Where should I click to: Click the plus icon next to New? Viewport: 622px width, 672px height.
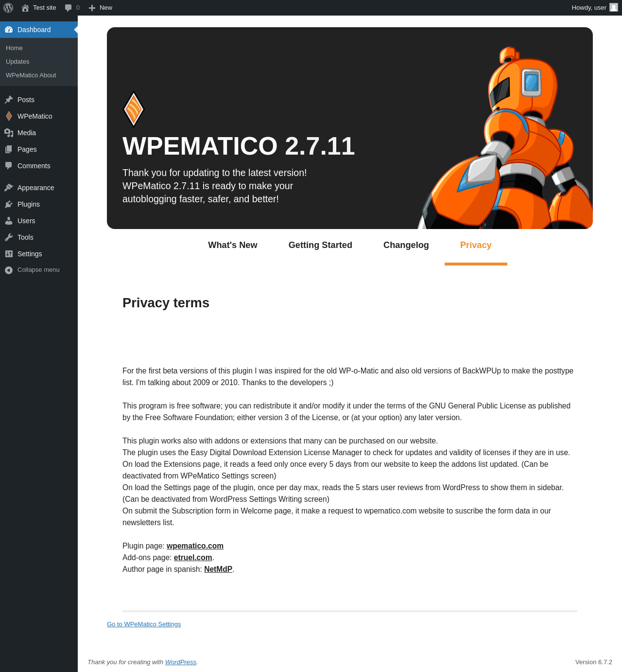coord(92,8)
